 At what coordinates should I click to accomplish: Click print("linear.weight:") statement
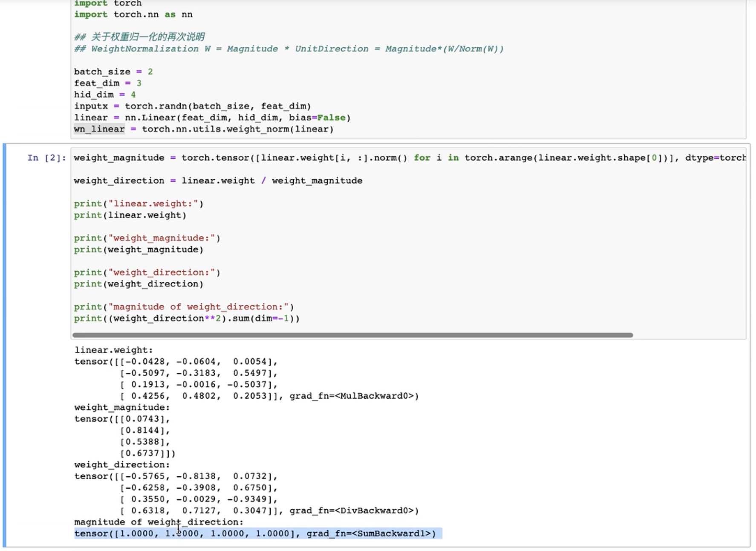[139, 204]
